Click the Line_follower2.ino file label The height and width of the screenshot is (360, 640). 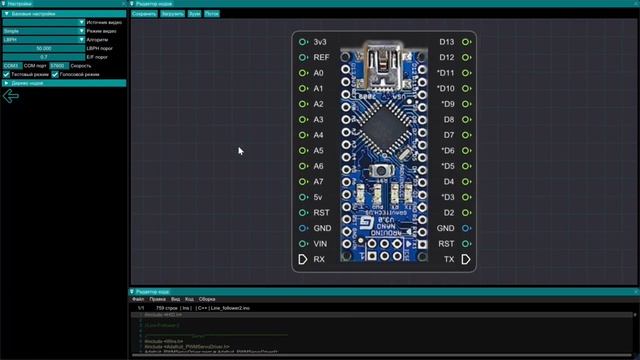pos(230,308)
